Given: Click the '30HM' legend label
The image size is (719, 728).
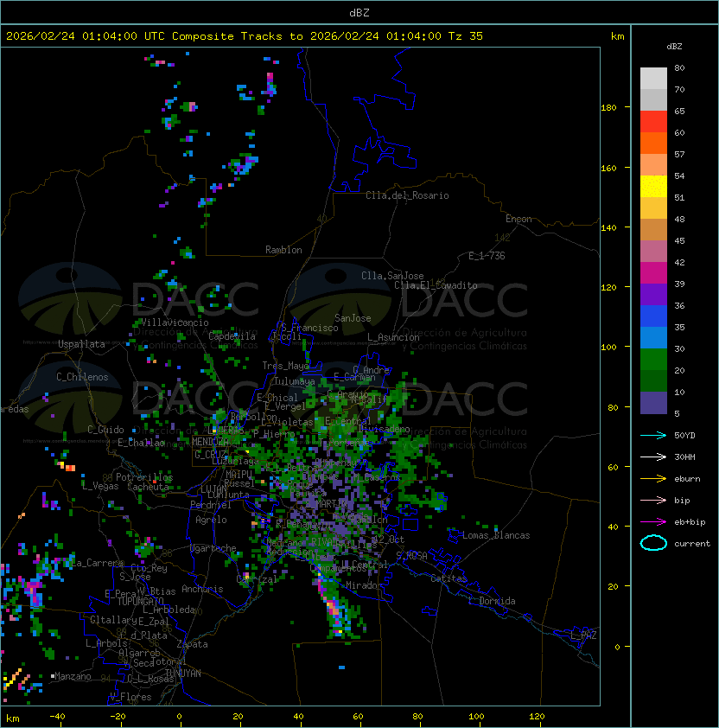Looking at the screenshot, I should click(684, 457).
